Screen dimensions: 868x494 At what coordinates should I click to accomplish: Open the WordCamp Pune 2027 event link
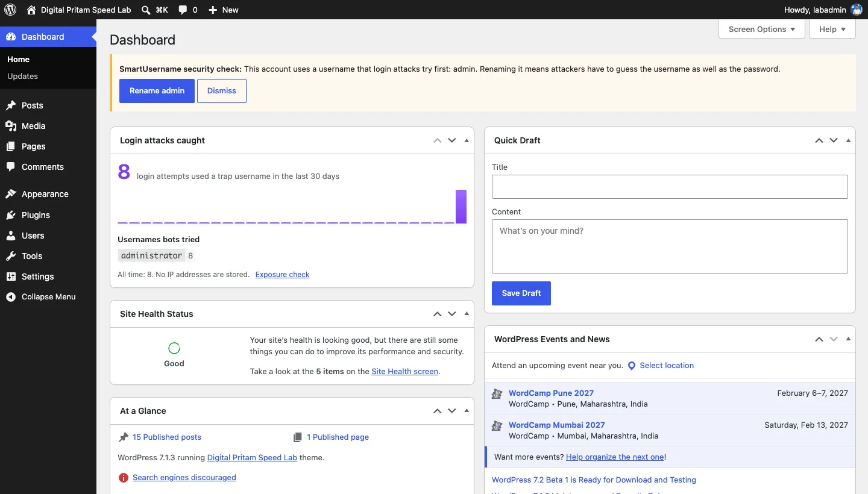point(551,393)
